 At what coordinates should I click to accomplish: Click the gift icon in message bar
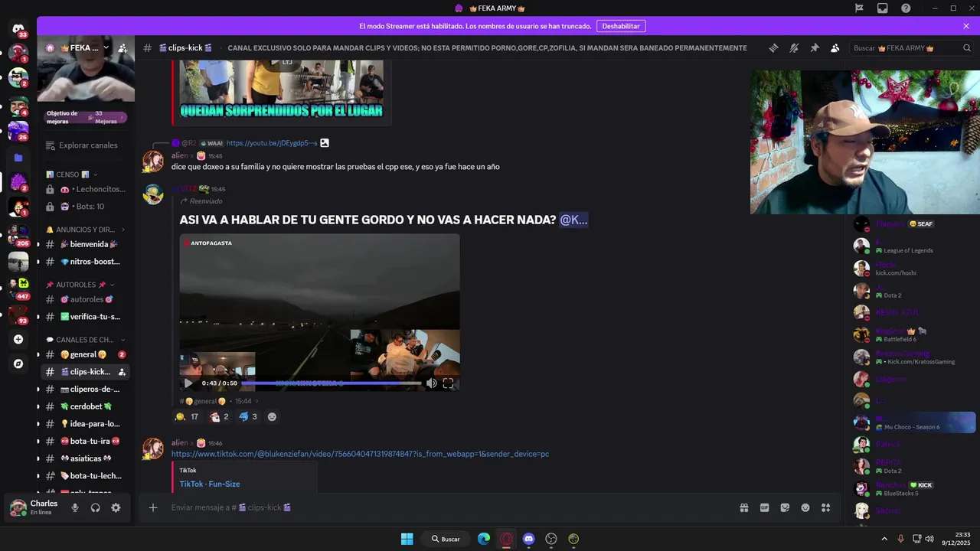point(743,507)
